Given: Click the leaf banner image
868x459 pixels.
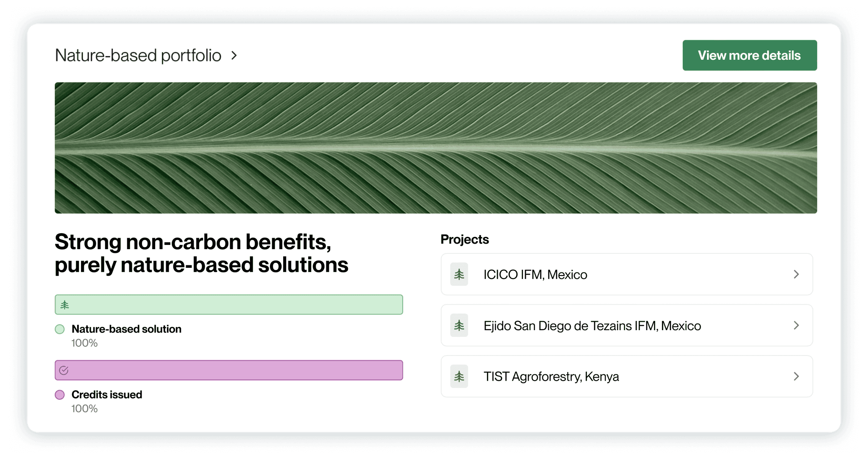Looking at the screenshot, I should click(434, 147).
